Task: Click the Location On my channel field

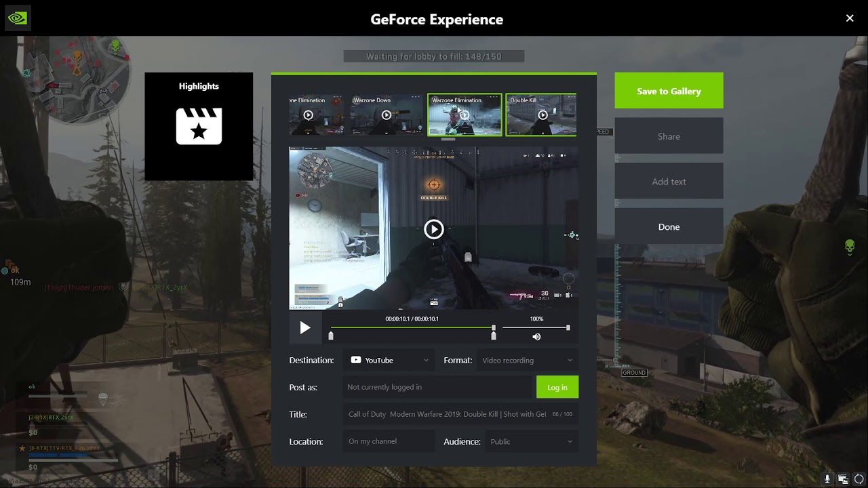Action: click(389, 441)
